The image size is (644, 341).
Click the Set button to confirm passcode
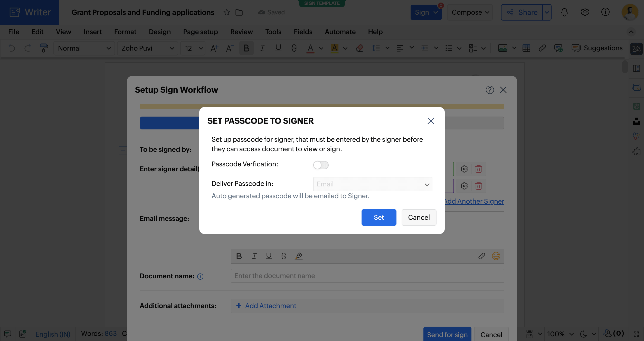pos(379,217)
